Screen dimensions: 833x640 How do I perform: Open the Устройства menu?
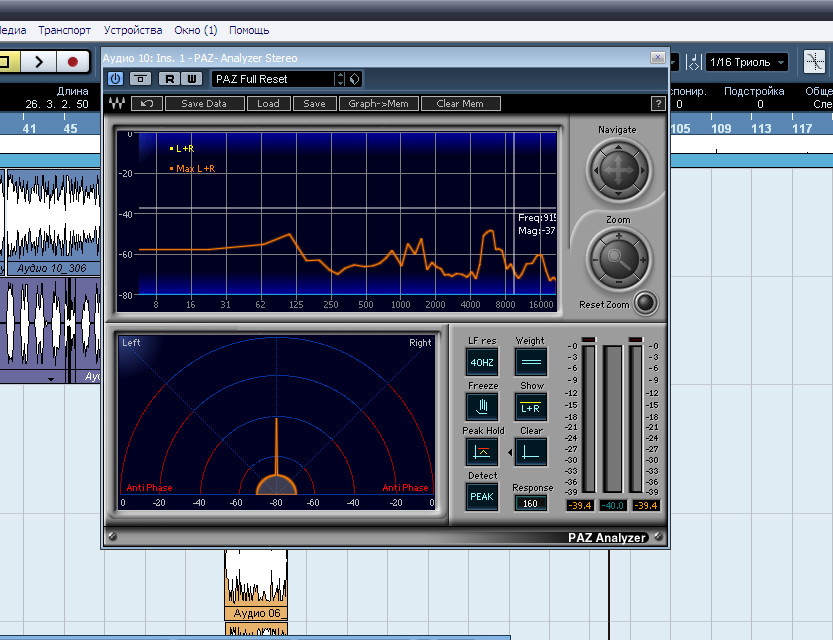(x=133, y=30)
